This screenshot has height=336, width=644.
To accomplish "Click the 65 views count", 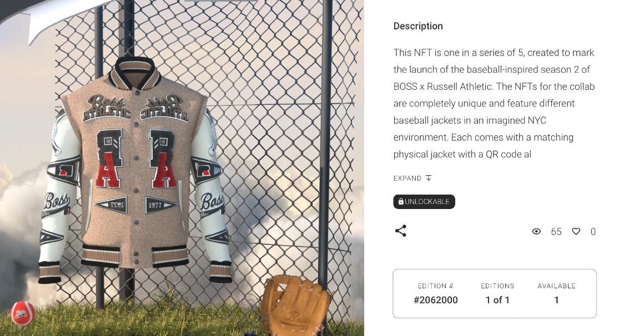I will (556, 232).
